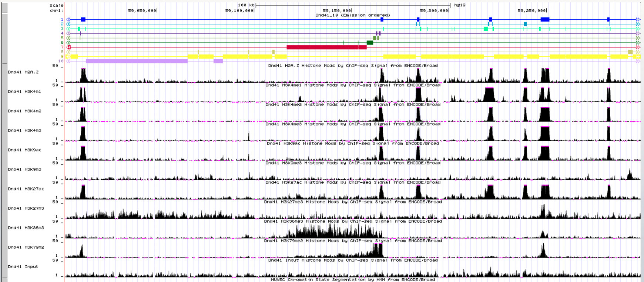The width and height of the screenshot is (644, 282).
Task: Click the '59,050,000' position marker
Action: coord(142,11)
